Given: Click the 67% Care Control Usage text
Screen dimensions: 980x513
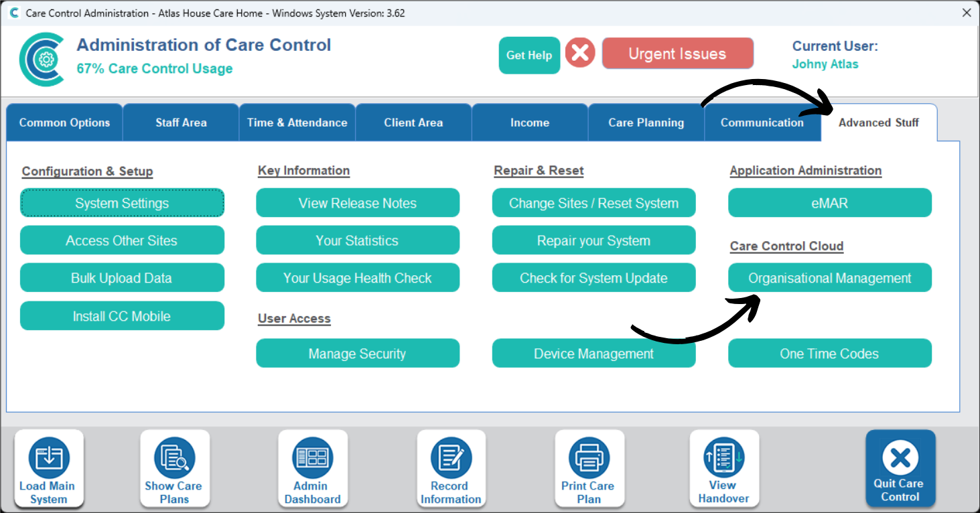Looking at the screenshot, I should pos(155,68).
